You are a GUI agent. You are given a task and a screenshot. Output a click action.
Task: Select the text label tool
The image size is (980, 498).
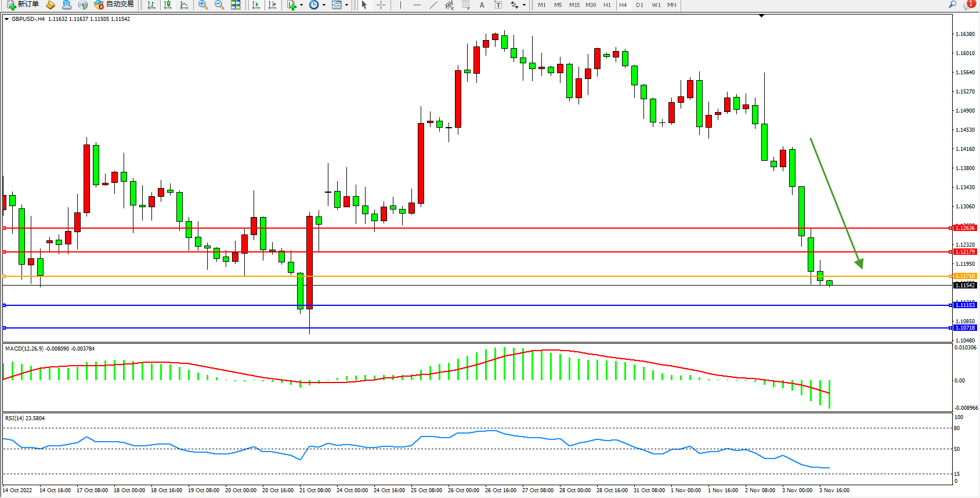click(498, 5)
